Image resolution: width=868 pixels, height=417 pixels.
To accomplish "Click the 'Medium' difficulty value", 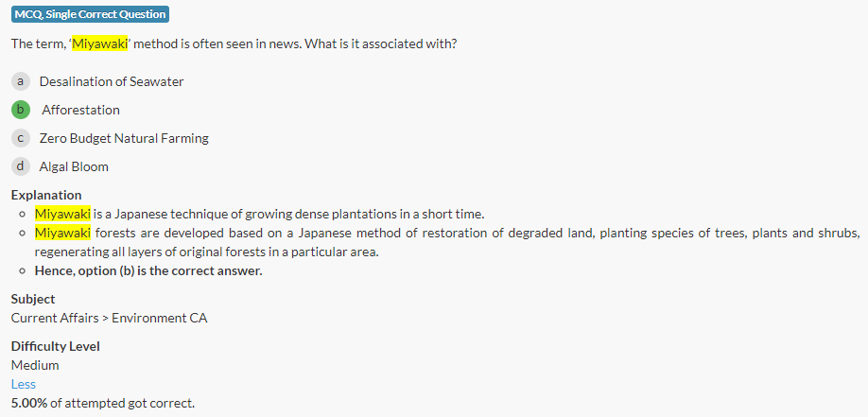I will (x=35, y=365).
